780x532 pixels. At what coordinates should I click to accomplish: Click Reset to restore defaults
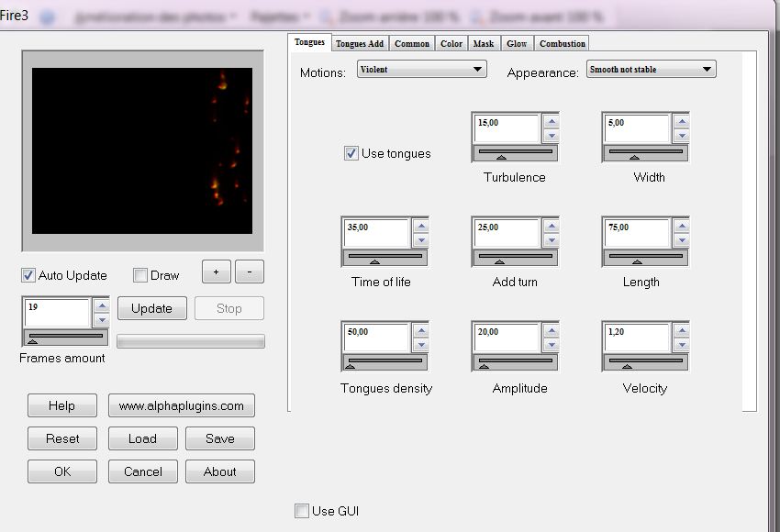coord(62,438)
